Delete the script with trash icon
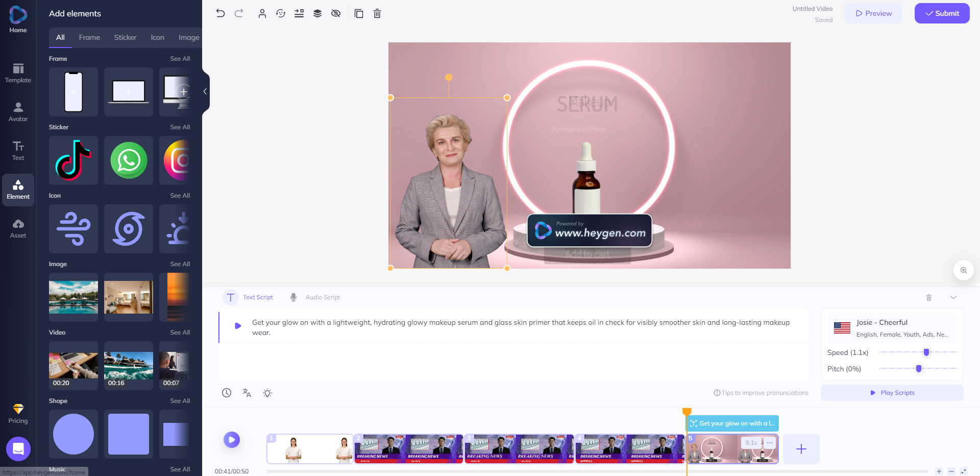The image size is (980, 476). click(929, 297)
